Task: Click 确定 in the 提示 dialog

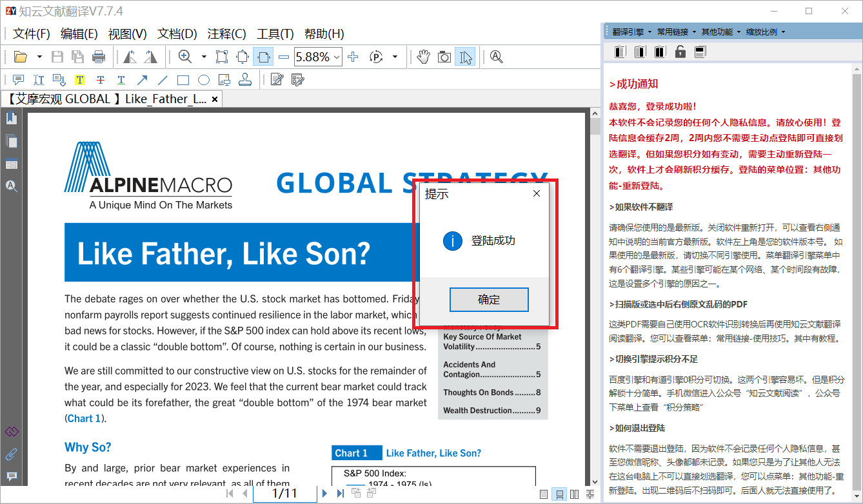Action: point(489,300)
